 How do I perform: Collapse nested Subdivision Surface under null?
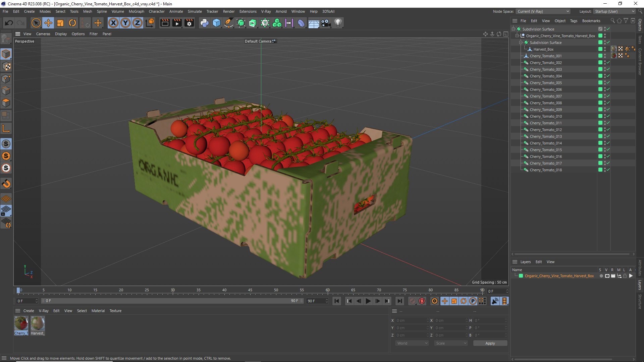521,43
